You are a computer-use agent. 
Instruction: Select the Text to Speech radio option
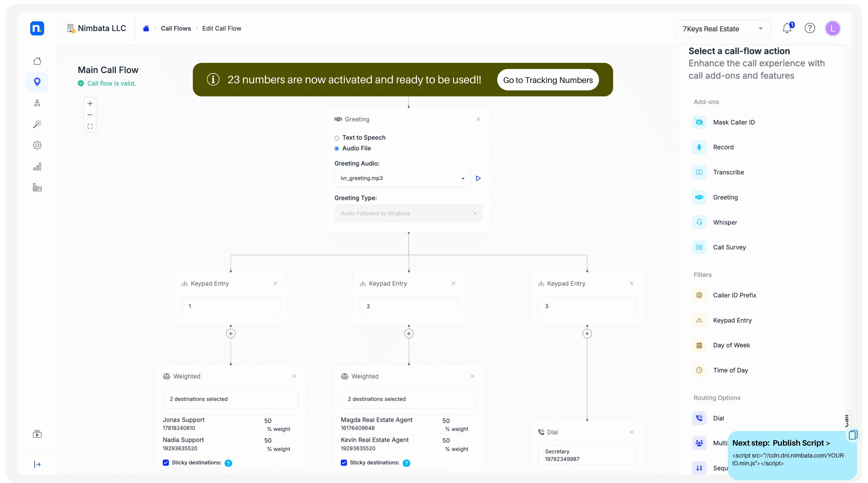coord(337,138)
